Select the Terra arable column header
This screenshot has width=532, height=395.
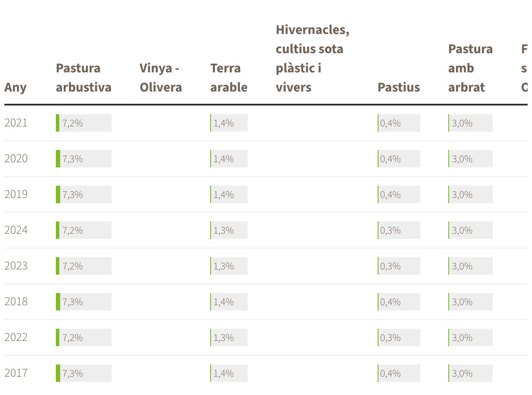[229, 78]
